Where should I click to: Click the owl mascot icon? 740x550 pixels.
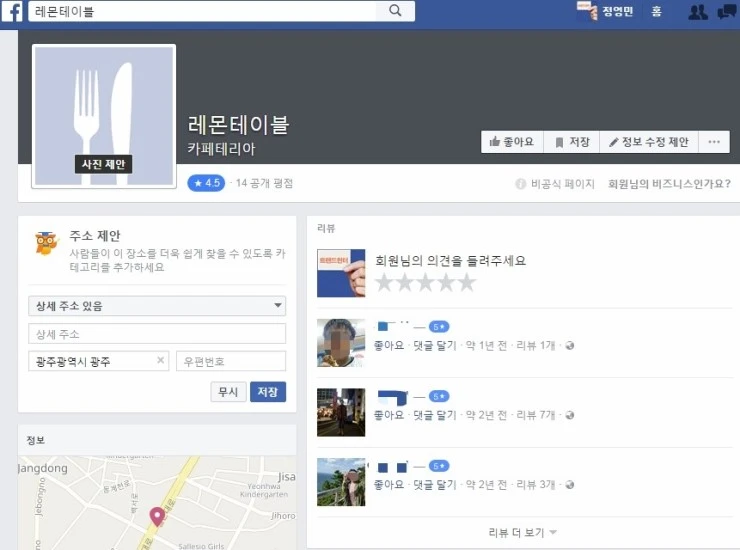(46, 244)
